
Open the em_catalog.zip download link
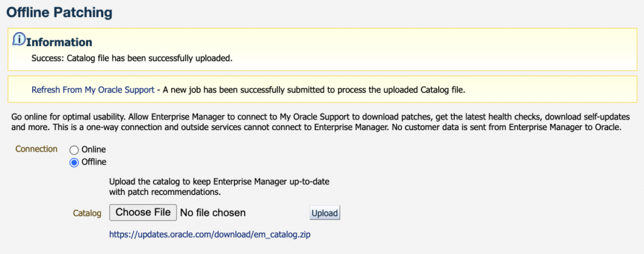[x=210, y=235]
